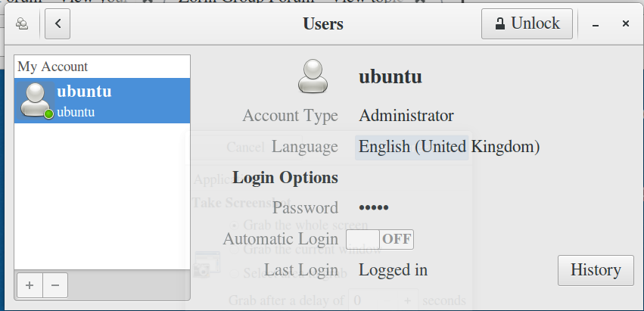Screen dimensions: 644x311
Task: Toggle the Automatic Login switch
Action: [x=380, y=239]
